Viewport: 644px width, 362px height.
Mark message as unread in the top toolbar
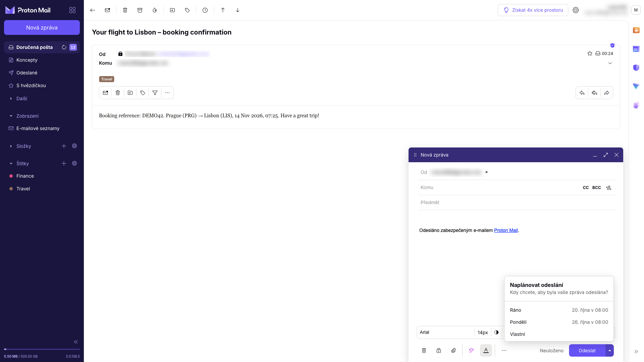tap(107, 10)
